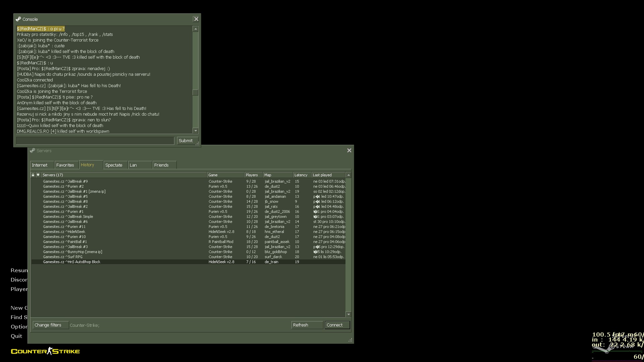Select server Gamesites.cz ^JailBreak #3
Screen dimensions: 644x362
pyautogui.click(x=188, y=247)
